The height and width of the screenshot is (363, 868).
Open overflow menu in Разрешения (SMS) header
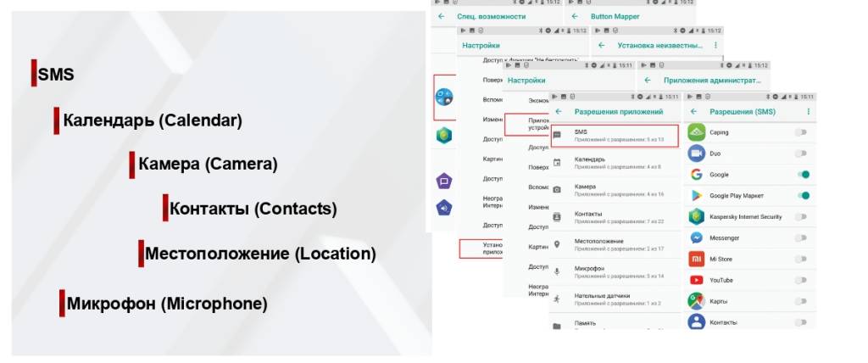pyautogui.click(x=808, y=112)
